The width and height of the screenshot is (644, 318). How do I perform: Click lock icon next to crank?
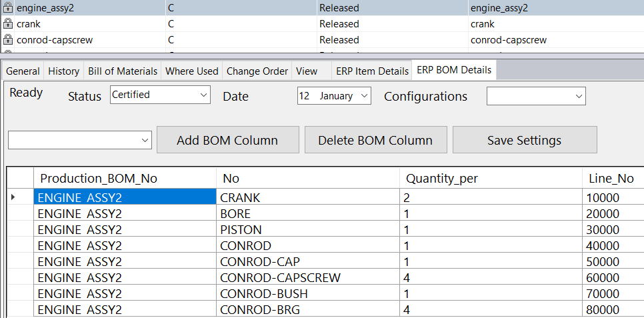point(8,24)
